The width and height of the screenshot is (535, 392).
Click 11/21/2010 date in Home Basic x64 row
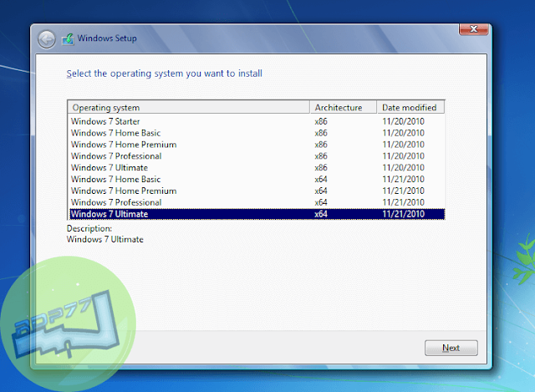[403, 180]
